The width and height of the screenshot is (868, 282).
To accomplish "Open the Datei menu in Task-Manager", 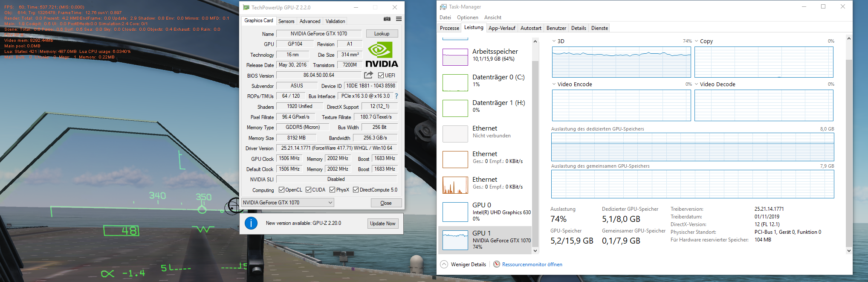I will (x=445, y=17).
